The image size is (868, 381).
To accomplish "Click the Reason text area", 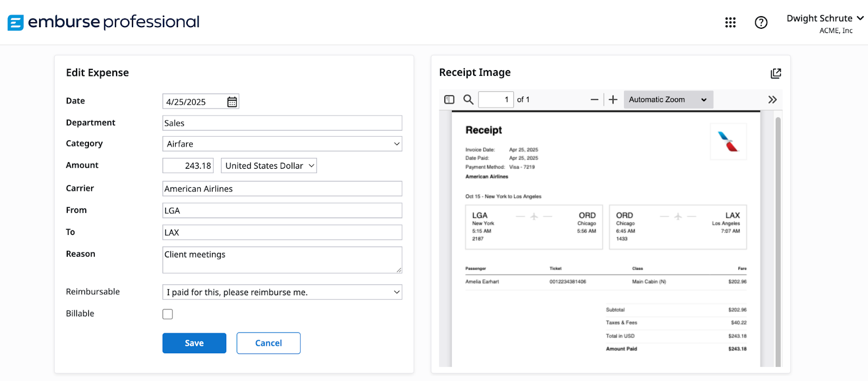I will coord(282,260).
